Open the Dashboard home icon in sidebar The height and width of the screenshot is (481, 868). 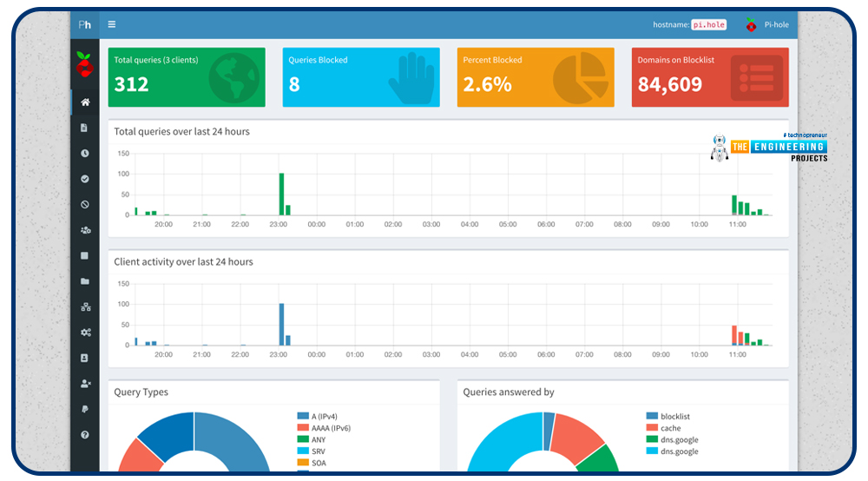[85, 102]
